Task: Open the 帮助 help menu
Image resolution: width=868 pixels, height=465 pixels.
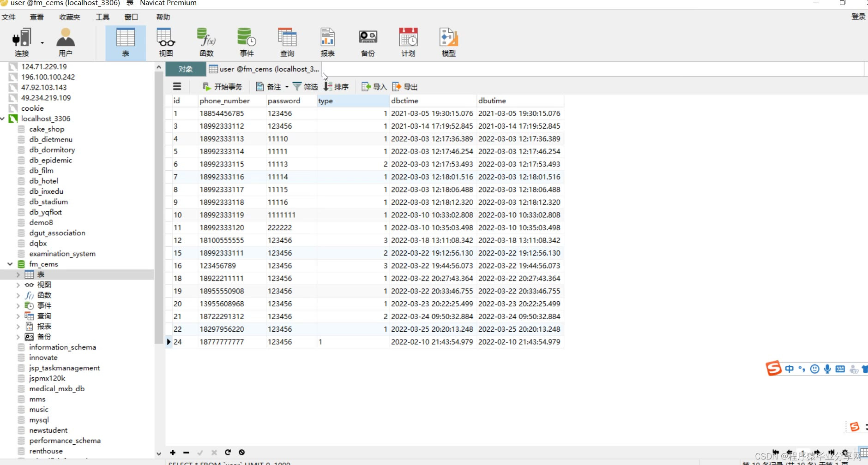Action: tap(163, 17)
